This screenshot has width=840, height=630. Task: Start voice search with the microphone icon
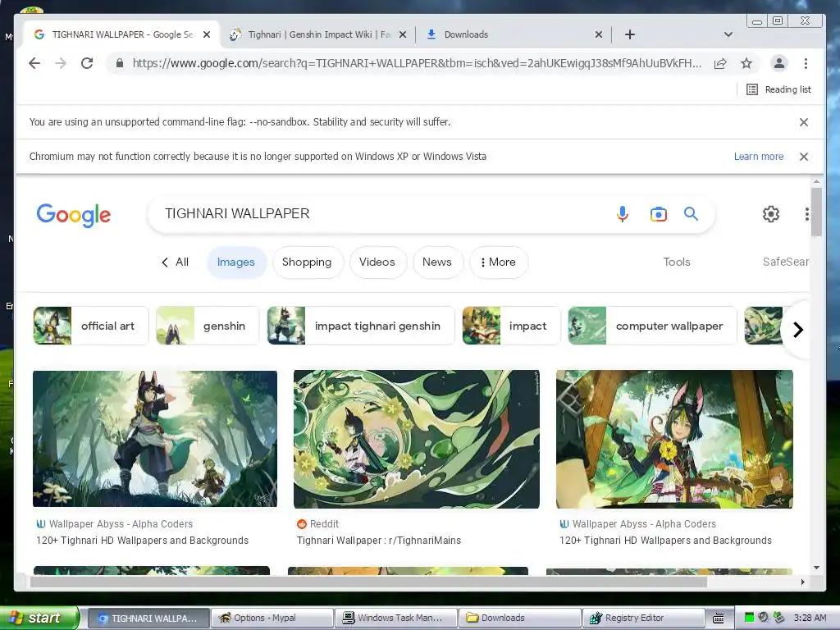[622, 214]
